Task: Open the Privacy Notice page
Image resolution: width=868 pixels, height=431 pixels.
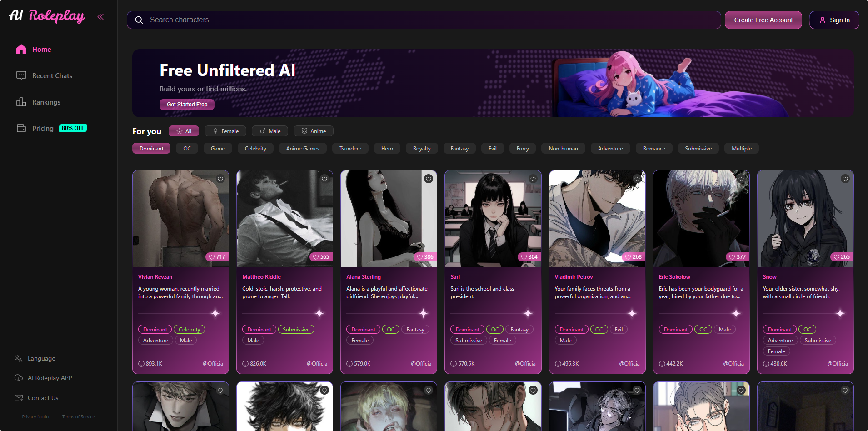Action: [36, 416]
